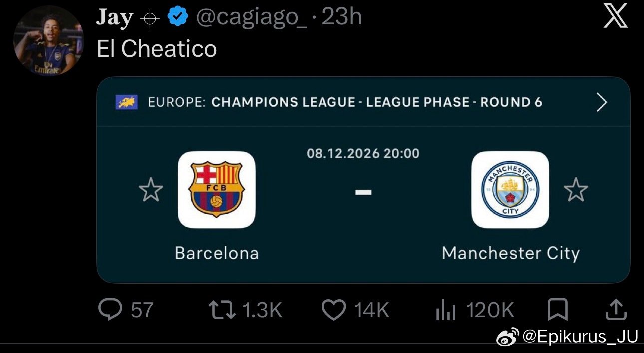The width and height of the screenshot is (644, 353).
Task: Like the tweet with heart icon
Action: point(334,310)
